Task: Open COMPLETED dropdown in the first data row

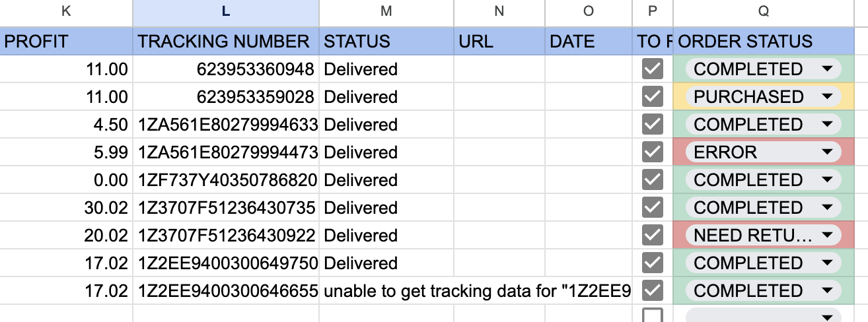Action: point(826,69)
